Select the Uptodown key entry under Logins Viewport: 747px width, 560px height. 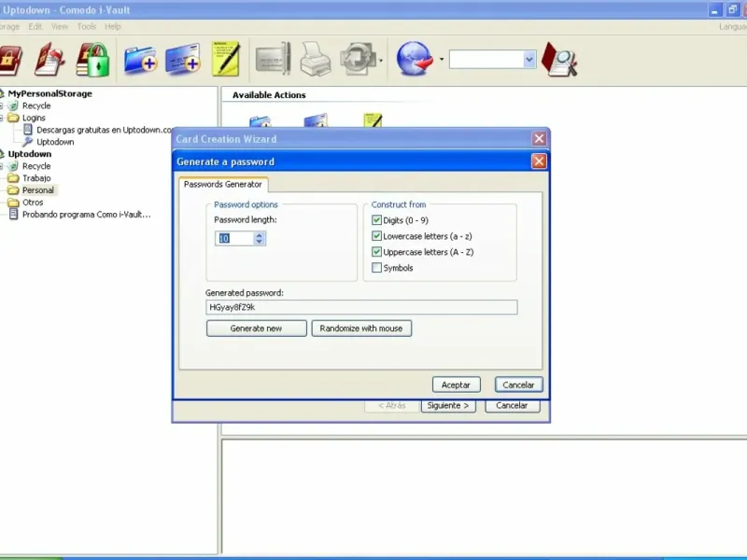tap(55, 142)
